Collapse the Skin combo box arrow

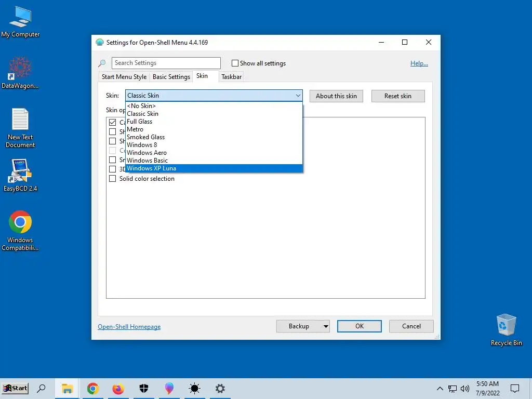tap(298, 96)
